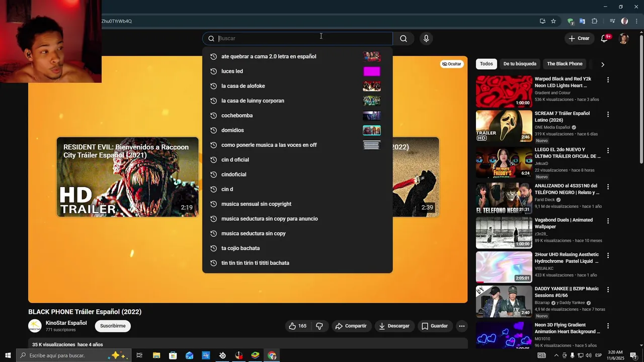The width and height of the screenshot is (644, 362).
Task: Start voice search with the microphone icon
Action: [426, 39]
